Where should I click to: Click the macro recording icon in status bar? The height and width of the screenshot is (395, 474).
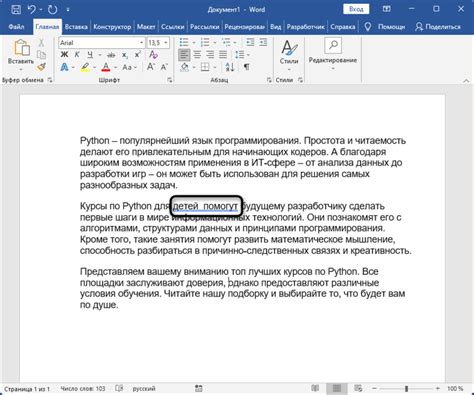coord(199,388)
